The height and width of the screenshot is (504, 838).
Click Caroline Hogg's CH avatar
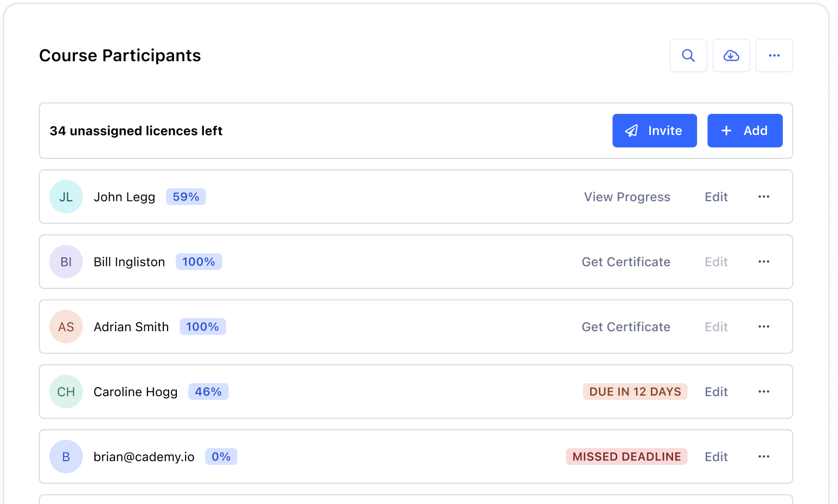pos(66,392)
